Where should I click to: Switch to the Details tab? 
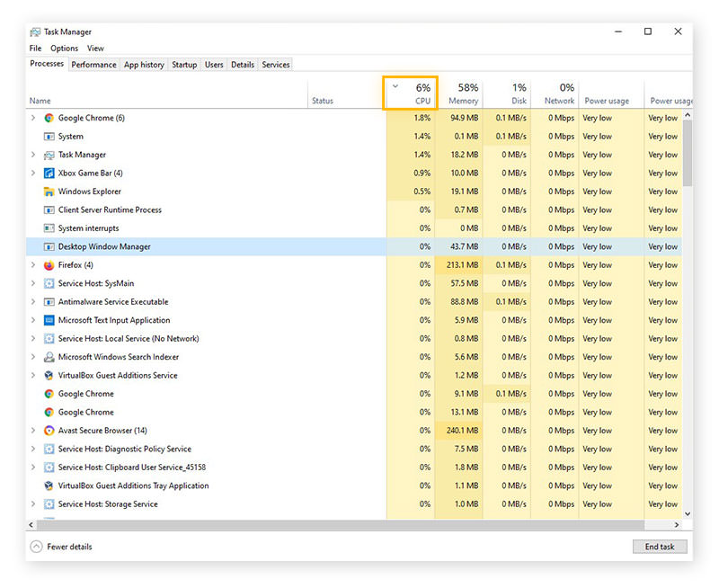click(x=243, y=65)
